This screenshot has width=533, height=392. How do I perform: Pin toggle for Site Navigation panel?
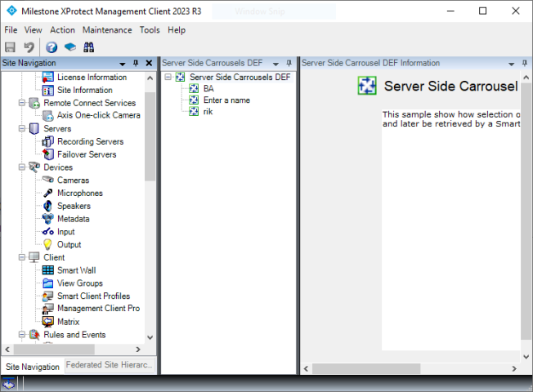coord(136,63)
